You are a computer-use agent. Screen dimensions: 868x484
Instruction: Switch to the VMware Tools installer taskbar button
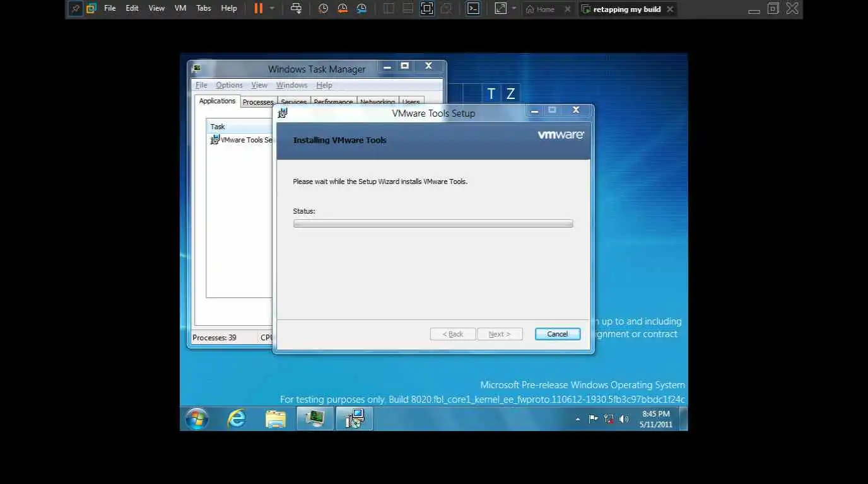pos(355,418)
